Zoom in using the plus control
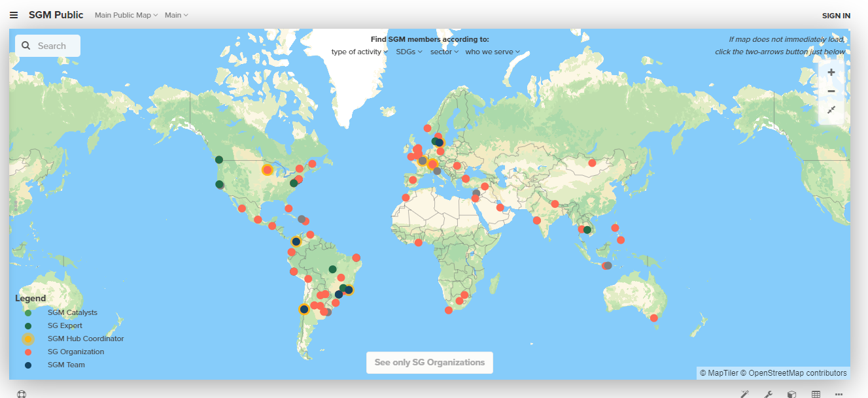 point(831,72)
